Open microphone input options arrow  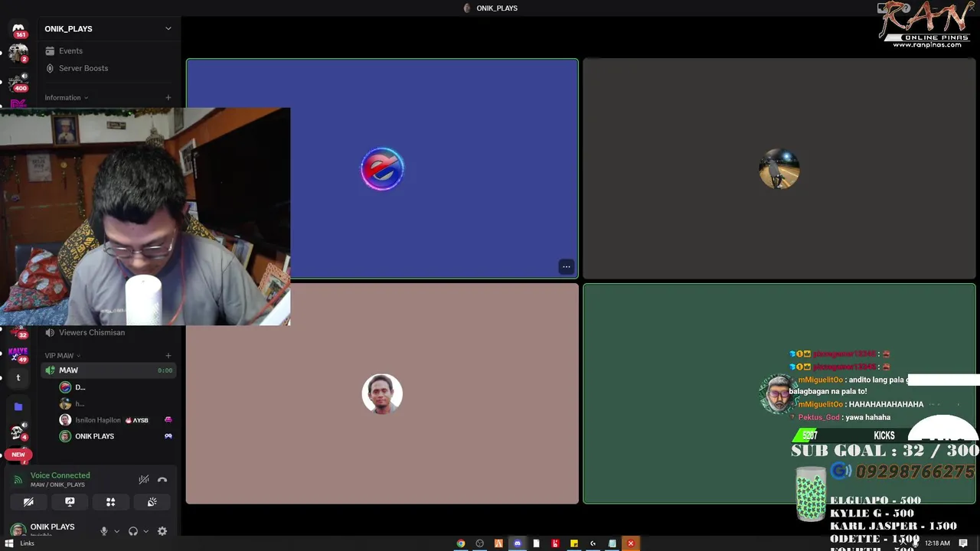(x=116, y=531)
